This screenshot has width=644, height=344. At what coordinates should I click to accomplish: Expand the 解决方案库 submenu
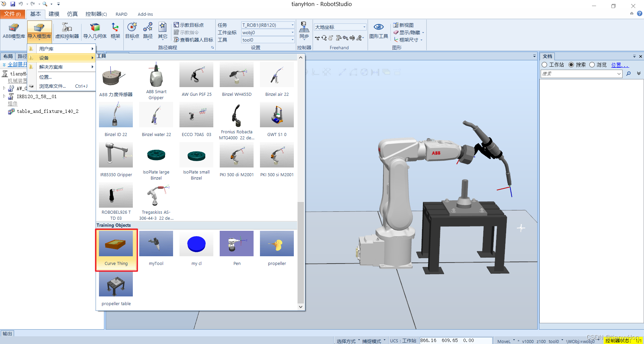pos(62,67)
